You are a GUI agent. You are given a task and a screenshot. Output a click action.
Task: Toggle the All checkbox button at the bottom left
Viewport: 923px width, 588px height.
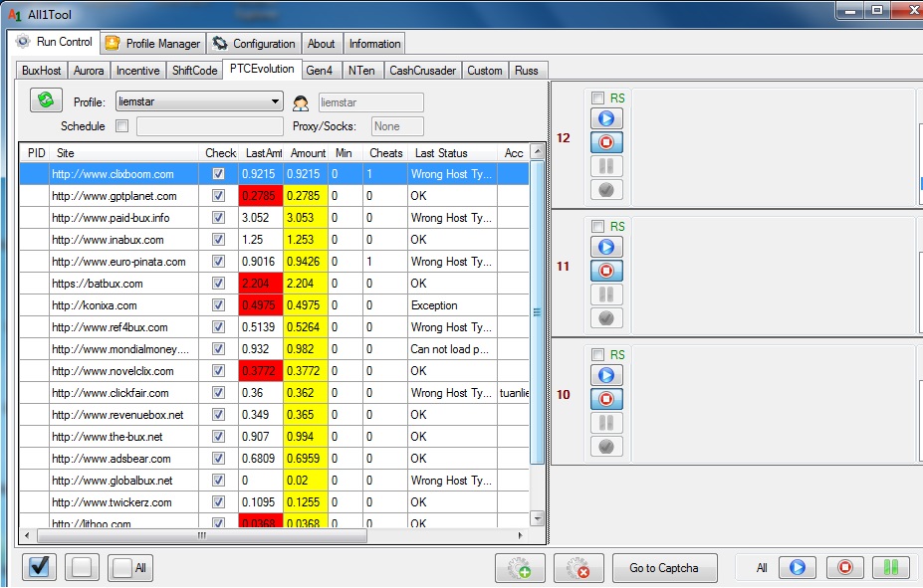click(130, 567)
